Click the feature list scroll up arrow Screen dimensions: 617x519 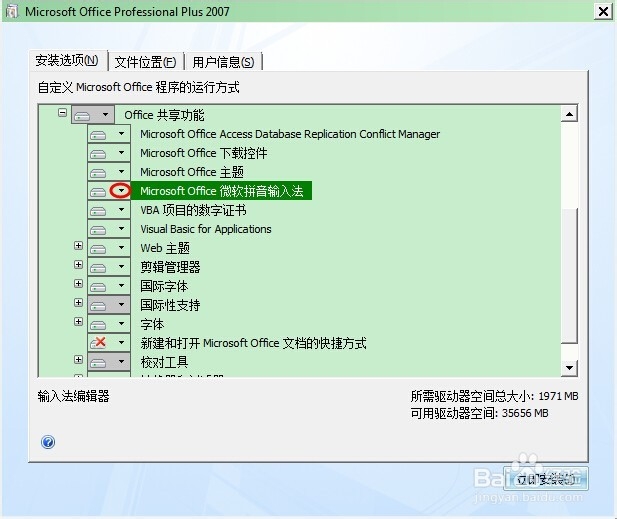point(569,114)
